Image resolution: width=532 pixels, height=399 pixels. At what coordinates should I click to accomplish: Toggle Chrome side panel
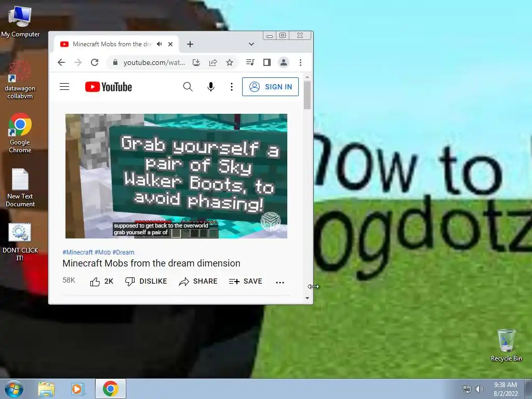click(x=267, y=62)
